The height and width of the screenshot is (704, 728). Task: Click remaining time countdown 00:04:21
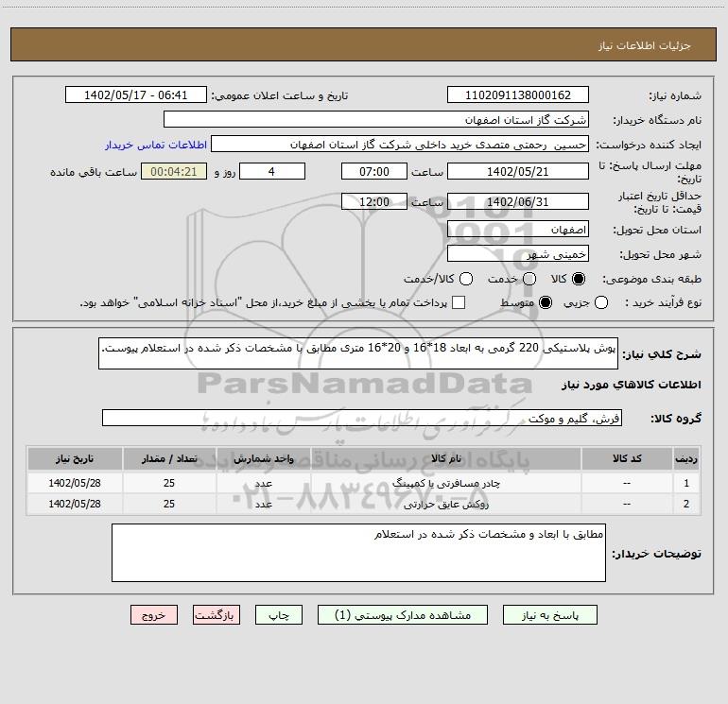click(x=174, y=171)
